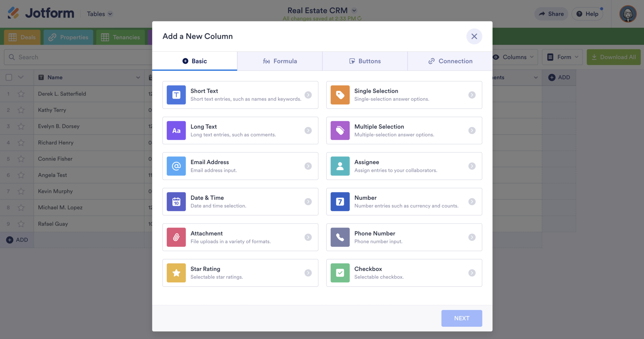Choose the Attachment column type

[240, 237]
